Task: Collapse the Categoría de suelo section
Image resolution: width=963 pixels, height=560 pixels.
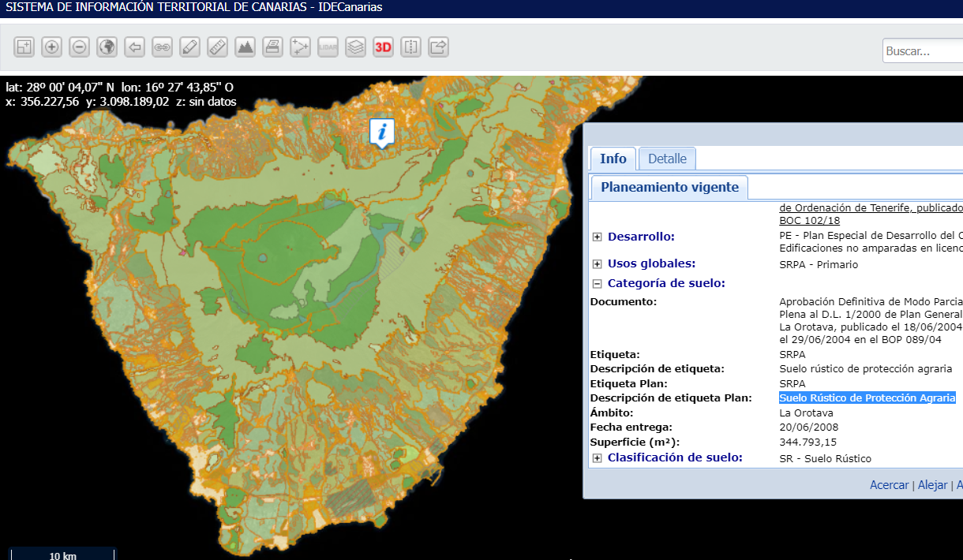Action: (598, 284)
